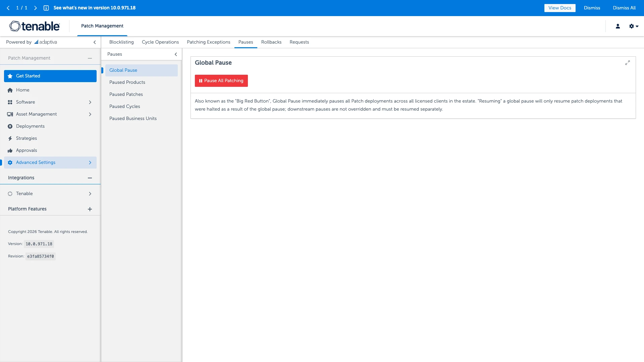Click the 'See what's new' banner text
Image resolution: width=644 pixels, height=362 pixels.
pyautogui.click(x=95, y=8)
